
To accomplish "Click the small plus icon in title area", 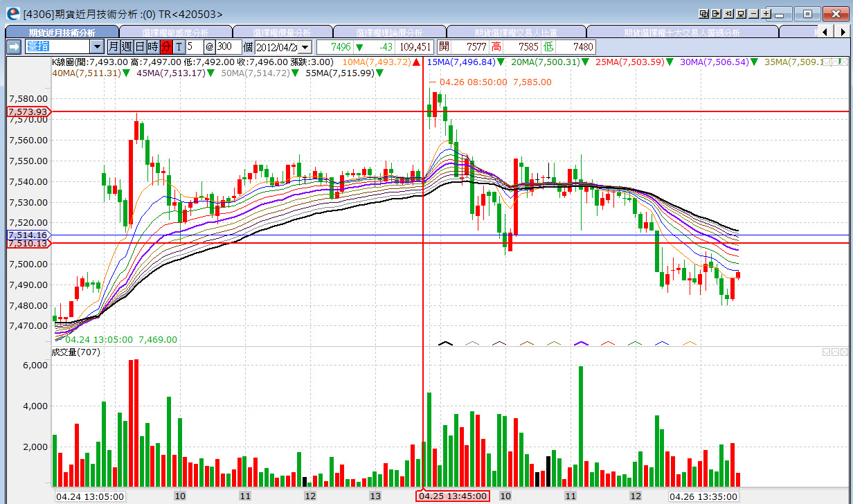I will pyautogui.click(x=766, y=13).
